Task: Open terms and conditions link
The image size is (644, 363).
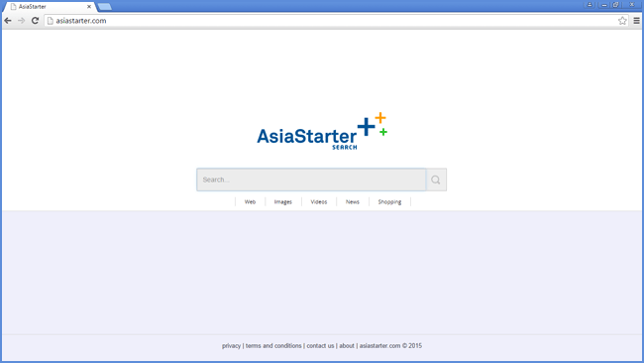Action: pos(273,346)
